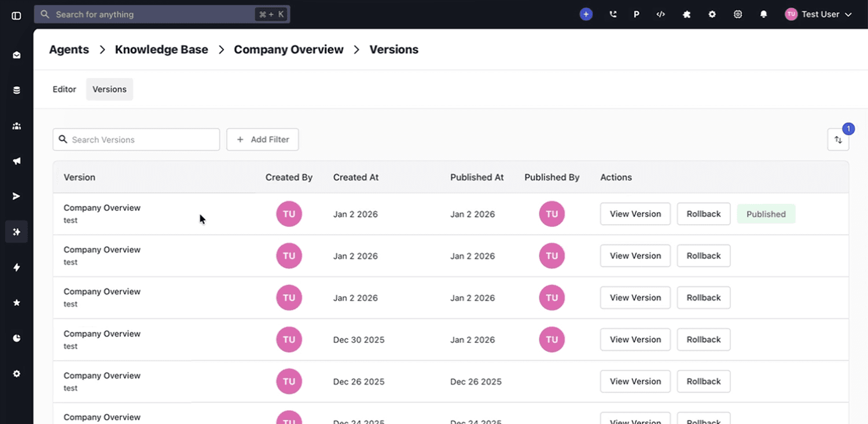Screen dimensions: 868x424
Task: Expand the Test User account menu
Action: point(818,14)
